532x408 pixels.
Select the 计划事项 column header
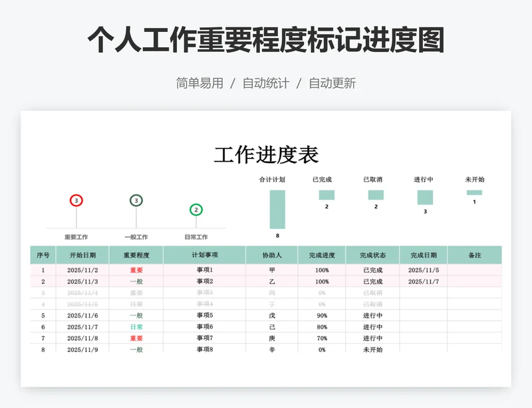click(205, 255)
